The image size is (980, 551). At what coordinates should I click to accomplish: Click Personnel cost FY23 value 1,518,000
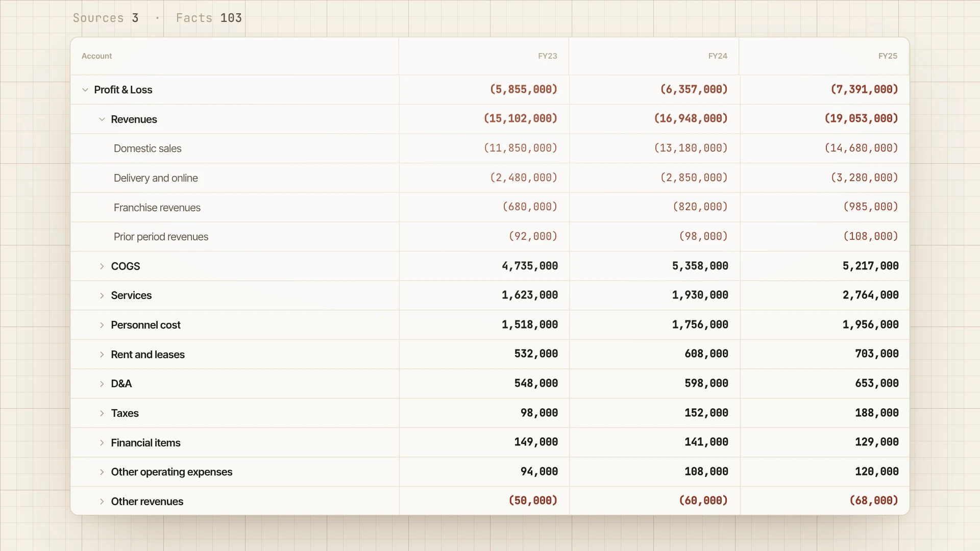[530, 324]
